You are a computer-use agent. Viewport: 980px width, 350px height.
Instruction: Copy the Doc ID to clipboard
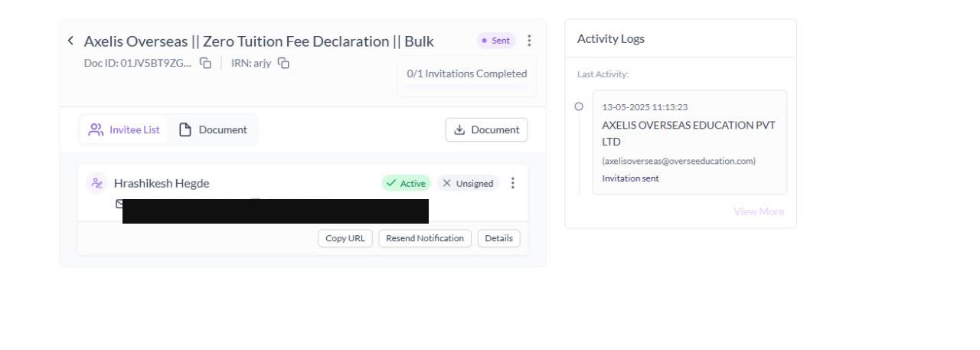(205, 63)
